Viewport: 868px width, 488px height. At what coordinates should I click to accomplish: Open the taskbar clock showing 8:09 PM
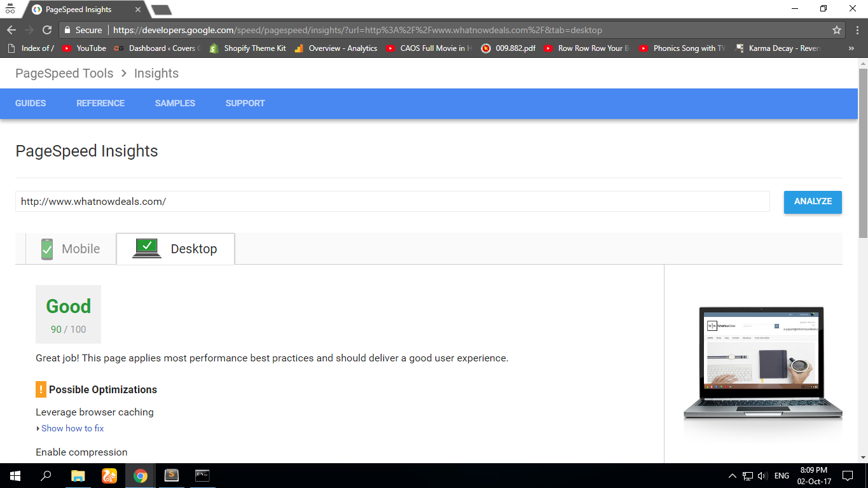point(814,476)
